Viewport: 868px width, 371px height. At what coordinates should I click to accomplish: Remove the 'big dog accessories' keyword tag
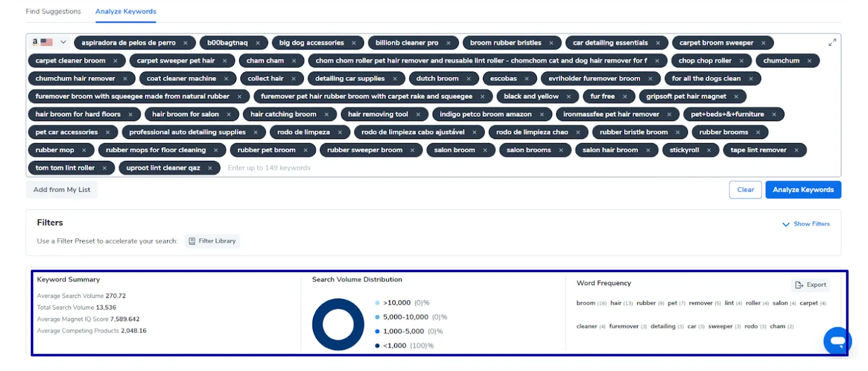(354, 43)
